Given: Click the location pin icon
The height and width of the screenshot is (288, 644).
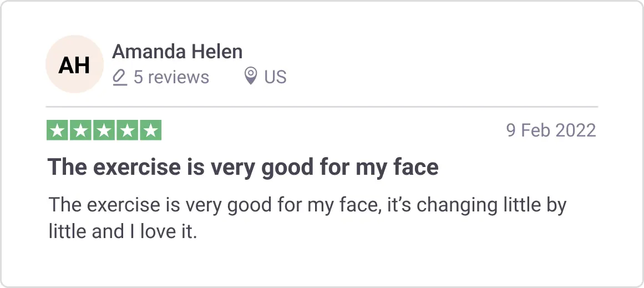Looking at the screenshot, I should (251, 77).
